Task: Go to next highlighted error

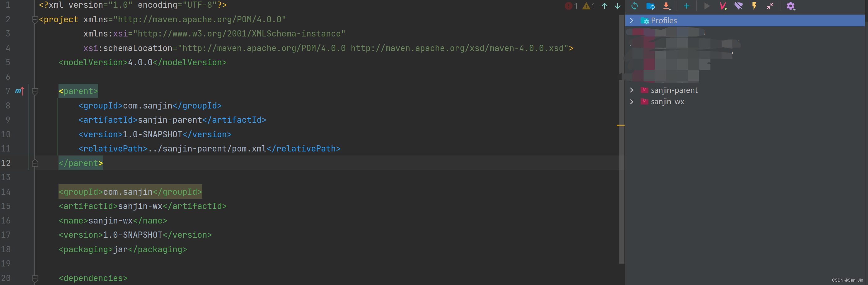Action: (x=617, y=6)
